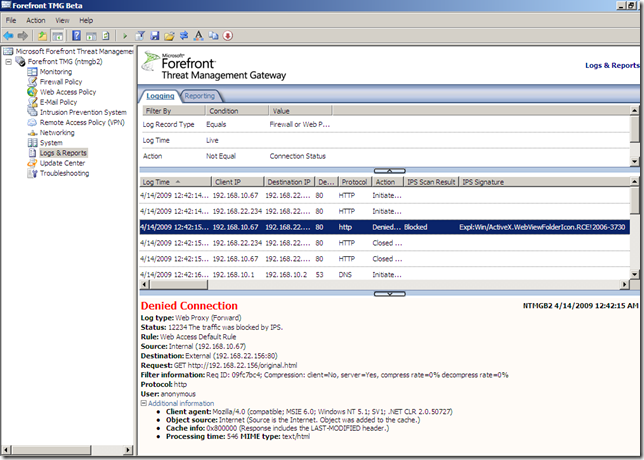This screenshot has height=460, width=644.
Task: Click the letter A log colors icon
Action: click(x=199, y=36)
